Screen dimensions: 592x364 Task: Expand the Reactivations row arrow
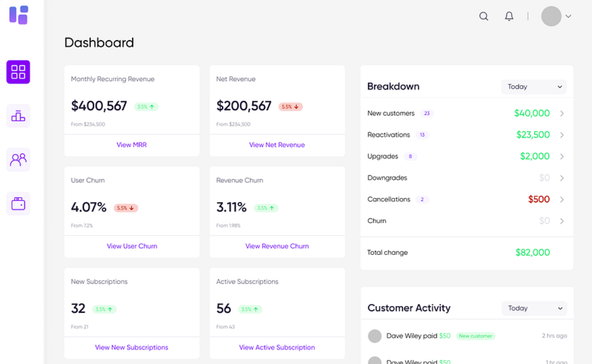(562, 135)
